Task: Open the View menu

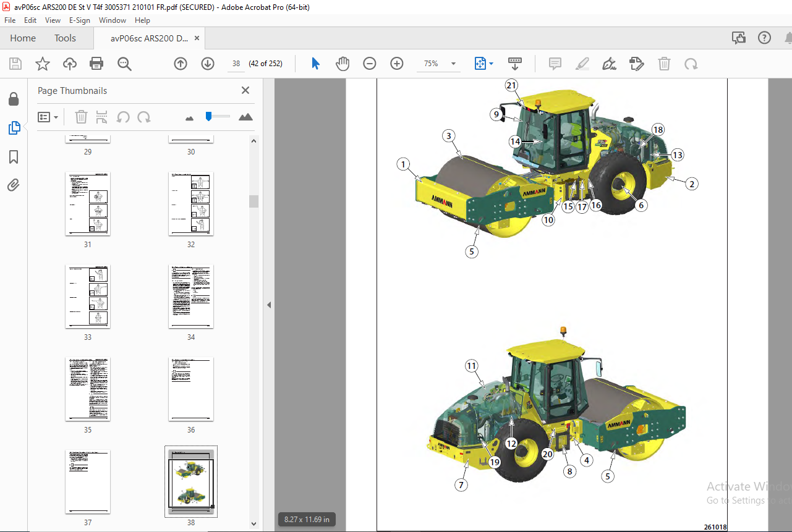Action: point(53,20)
